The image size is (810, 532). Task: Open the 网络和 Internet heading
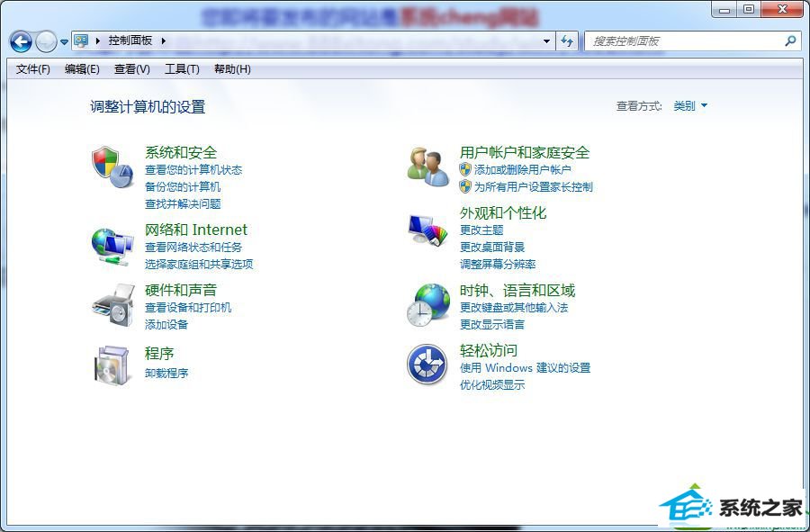tap(196, 230)
